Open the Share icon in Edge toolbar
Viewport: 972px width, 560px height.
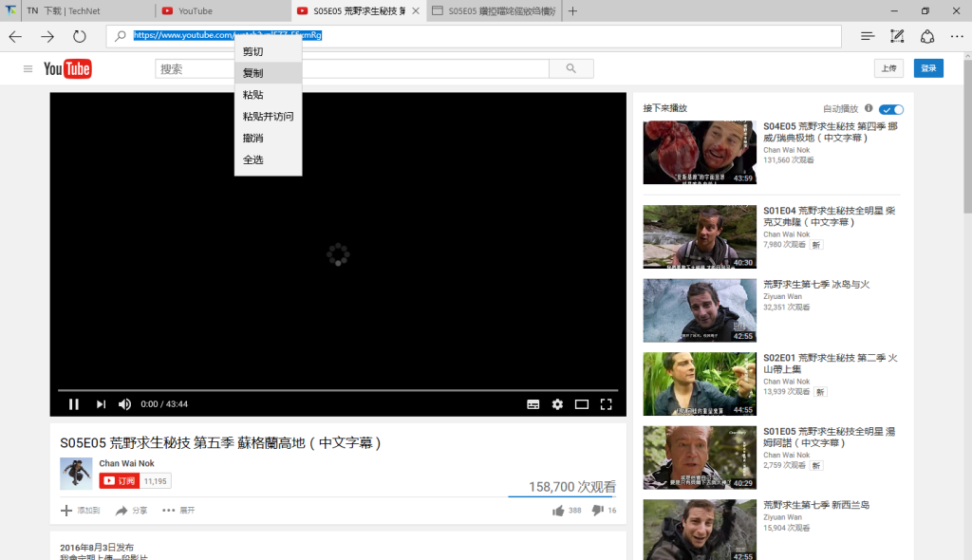(x=927, y=37)
